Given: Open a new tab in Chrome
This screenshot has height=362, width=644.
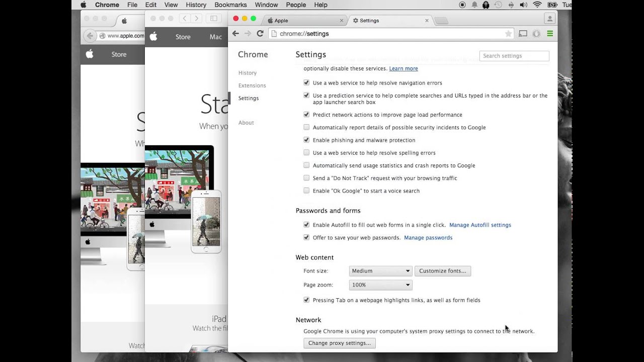Looking at the screenshot, I should (x=441, y=21).
